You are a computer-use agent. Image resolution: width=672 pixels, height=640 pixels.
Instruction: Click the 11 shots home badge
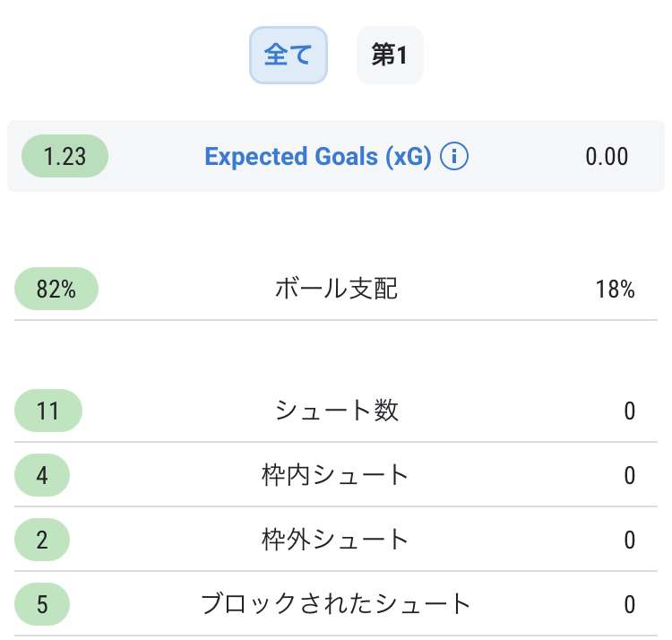pyautogui.click(x=48, y=411)
